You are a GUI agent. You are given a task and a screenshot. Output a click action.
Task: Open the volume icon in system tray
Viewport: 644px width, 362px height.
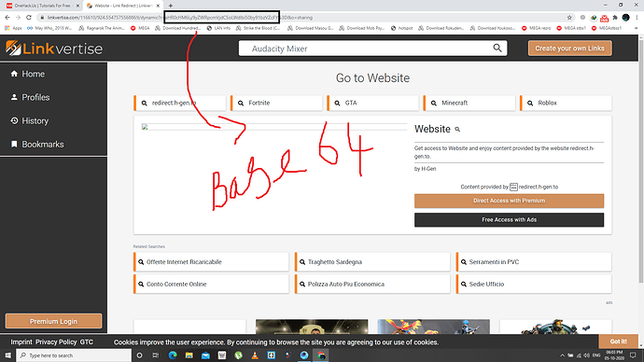[586, 355]
